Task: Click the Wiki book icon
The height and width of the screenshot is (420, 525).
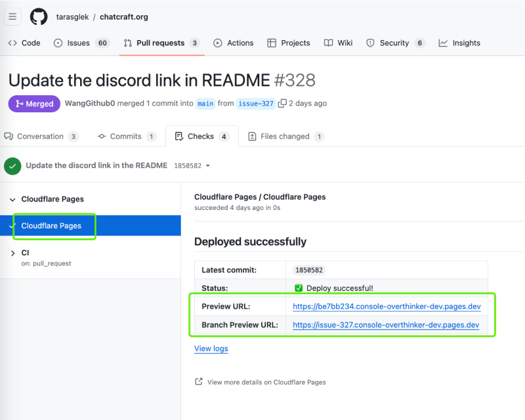Action: pyautogui.click(x=329, y=43)
